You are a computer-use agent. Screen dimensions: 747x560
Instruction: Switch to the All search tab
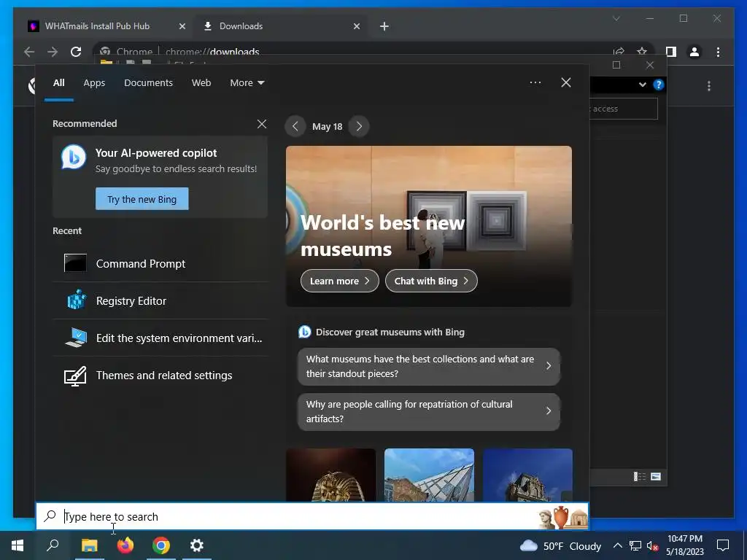[58, 83]
